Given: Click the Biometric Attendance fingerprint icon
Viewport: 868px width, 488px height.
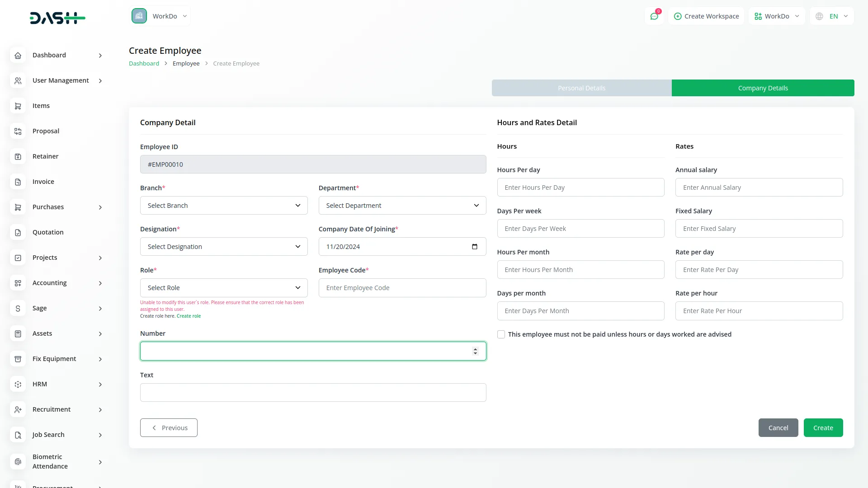Looking at the screenshot, I should pyautogui.click(x=18, y=462).
